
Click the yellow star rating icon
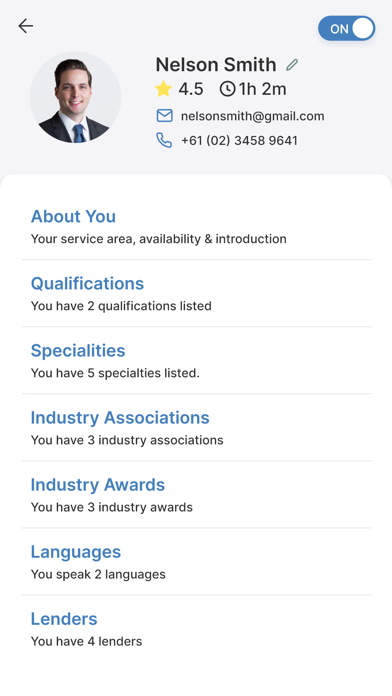[x=163, y=89]
